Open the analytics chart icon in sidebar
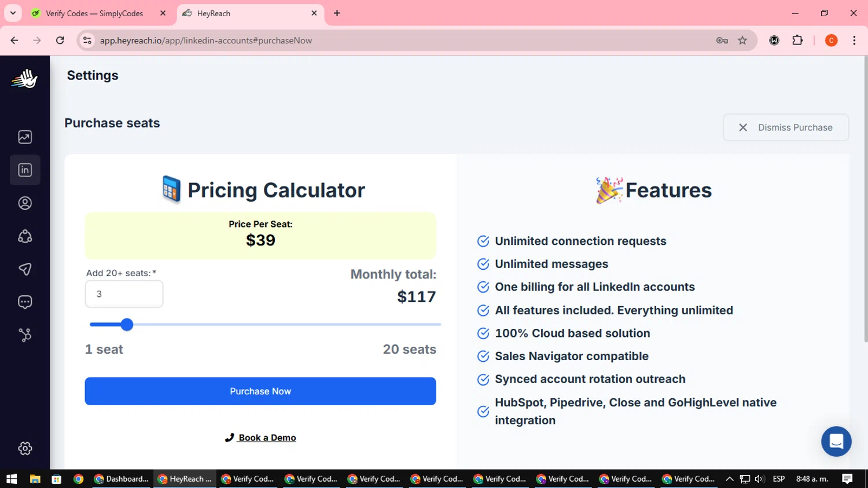868x488 pixels. pos(25,137)
